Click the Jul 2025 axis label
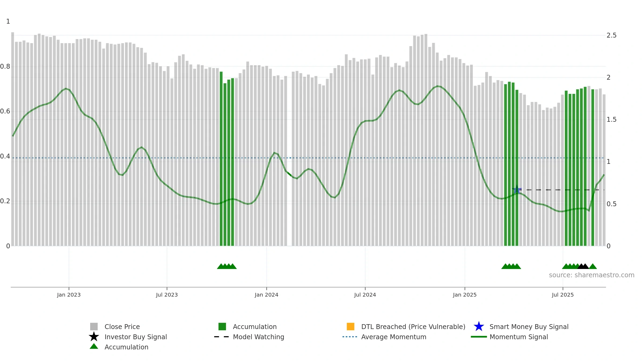The width and height of the screenshot is (644, 362). point(563,295)
